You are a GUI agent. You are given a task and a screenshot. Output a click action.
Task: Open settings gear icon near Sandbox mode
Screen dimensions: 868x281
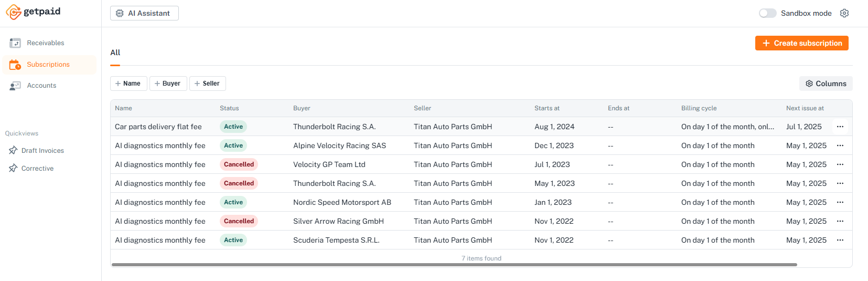tap(844, 13)
